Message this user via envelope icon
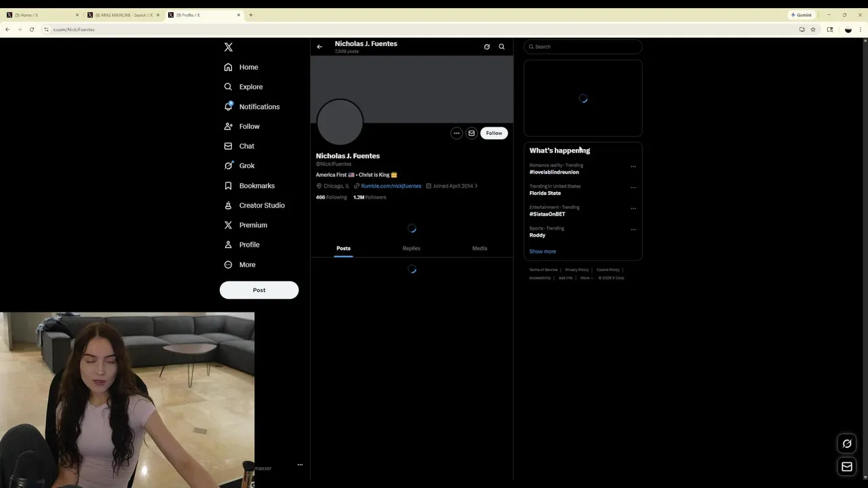868x488 pixels. coord(471,133)
